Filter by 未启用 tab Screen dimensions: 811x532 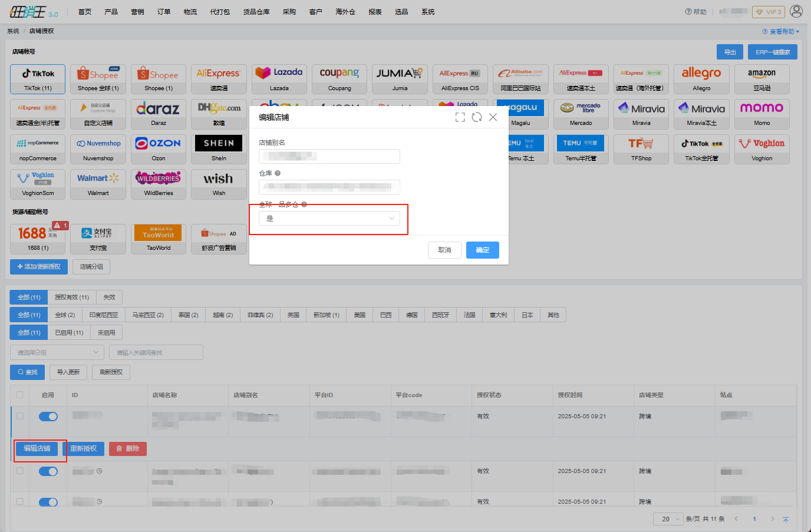coord(107,332)
